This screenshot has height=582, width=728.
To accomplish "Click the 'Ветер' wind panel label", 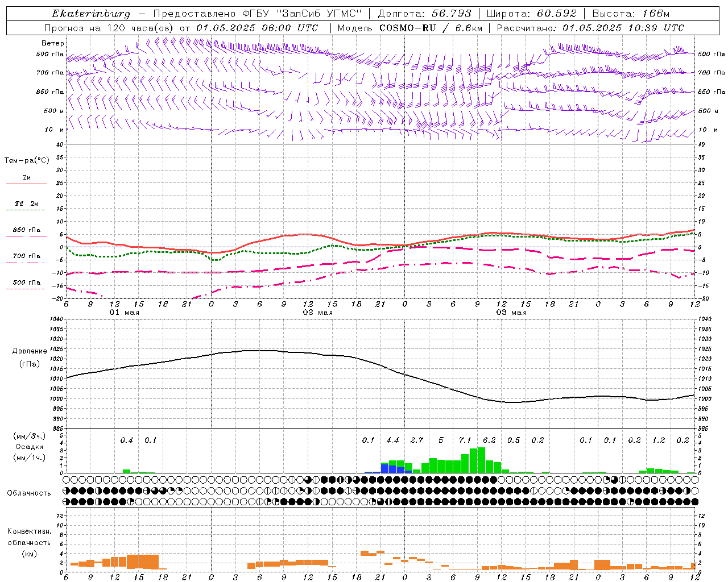I will (53, 43).
